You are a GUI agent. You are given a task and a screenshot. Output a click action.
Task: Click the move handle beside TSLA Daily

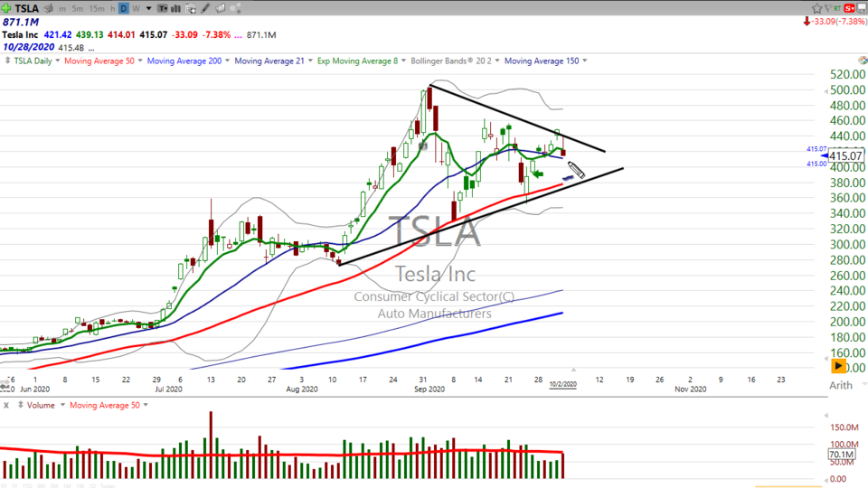click(x=7, y=61)
